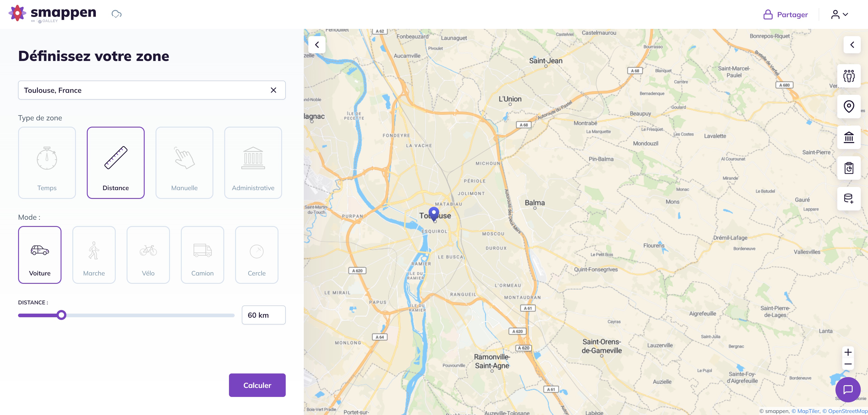Select the Manuelle zone type
Screen dimensions: 868x415
coord(184,163)
